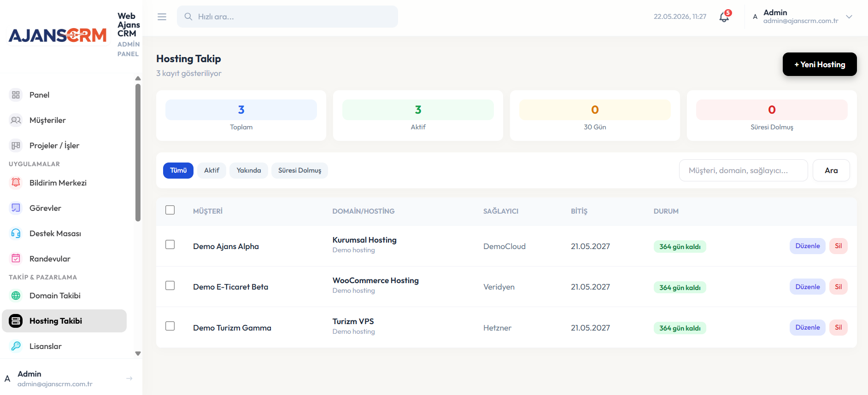
Task: Click the Müşteri, domain, sağlayıcı search field
Action: [743, 170]
